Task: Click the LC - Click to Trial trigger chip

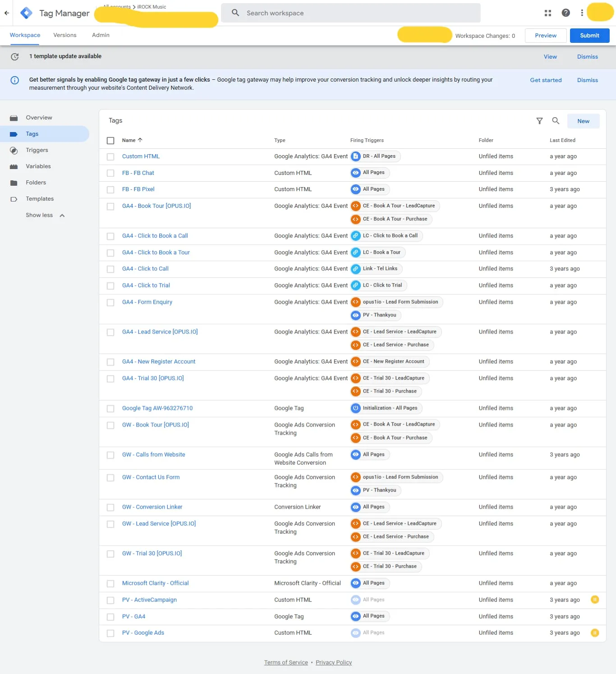Action: [x=379, y=285]
